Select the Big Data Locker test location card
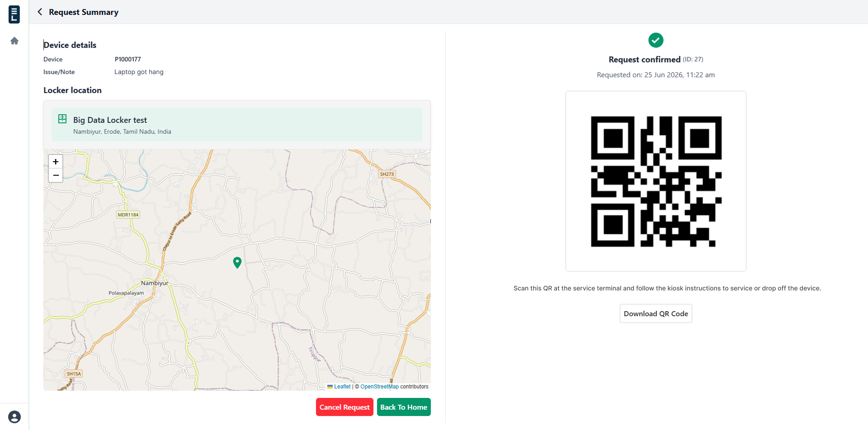The height and width of the screenshot is (430, 868). [x=237, y=125]
